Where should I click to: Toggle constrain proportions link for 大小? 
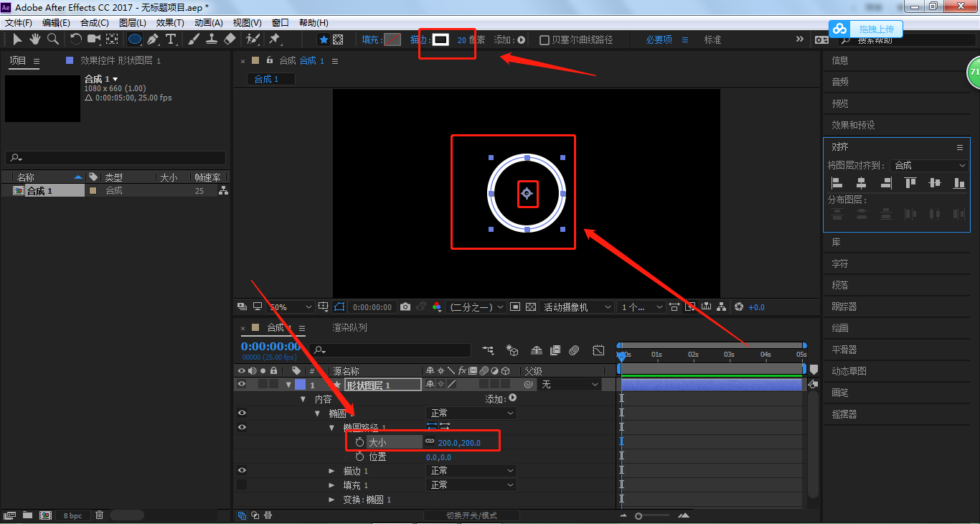430,442
